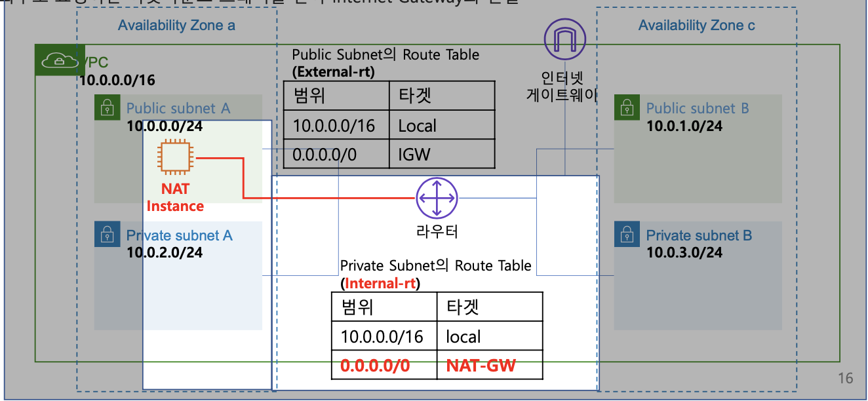
Task: Select the IGW target cell
Action: (441, 153)
